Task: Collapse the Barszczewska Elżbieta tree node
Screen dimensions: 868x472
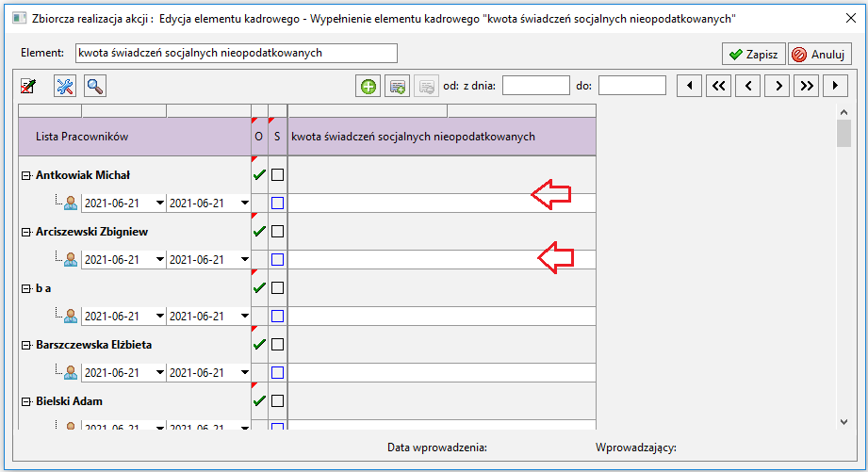Action: (x=25, y=345)
